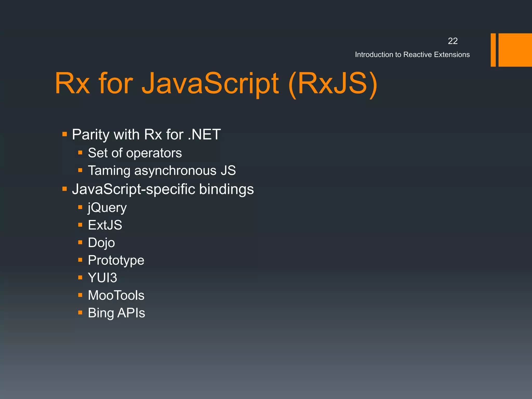The image size is (532, 399).
Task: Click the slide number 22
Action: point(453,41)
